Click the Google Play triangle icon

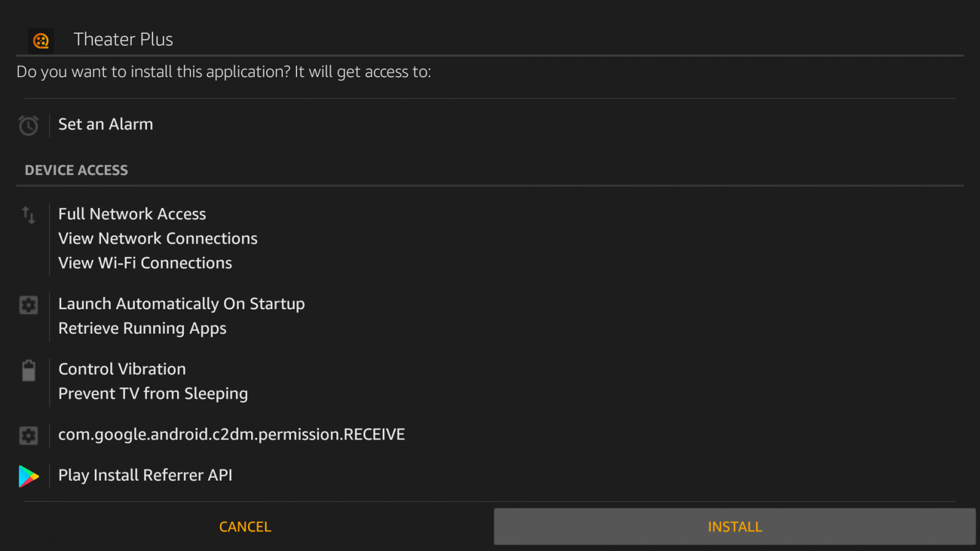(28, 476)
